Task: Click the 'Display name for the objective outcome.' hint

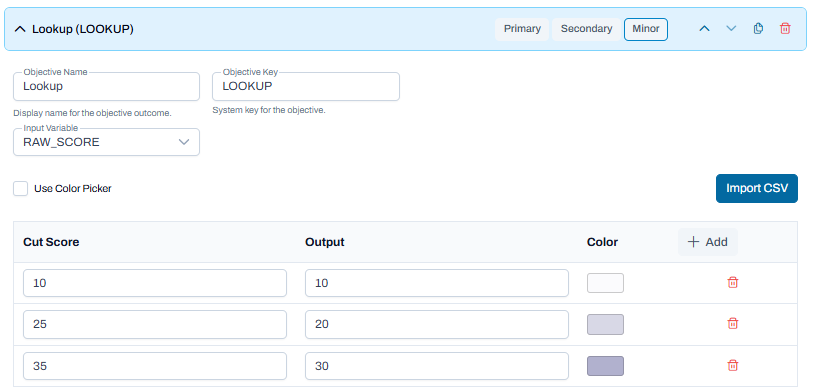Action: (x=92, y=113)
